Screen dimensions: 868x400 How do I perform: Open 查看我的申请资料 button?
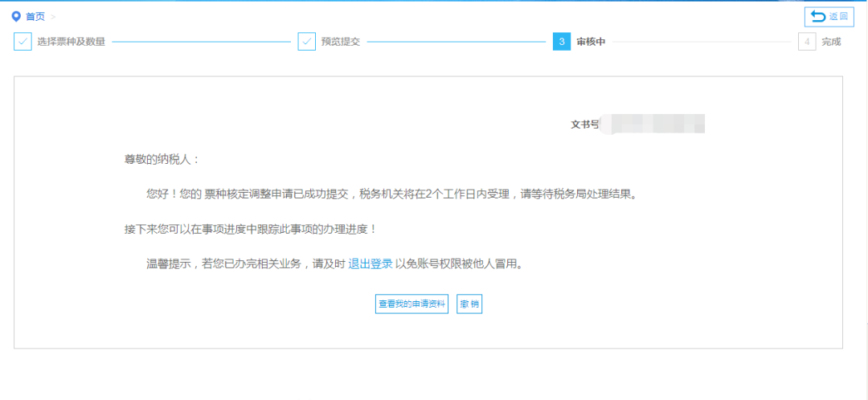coord(411,304)
